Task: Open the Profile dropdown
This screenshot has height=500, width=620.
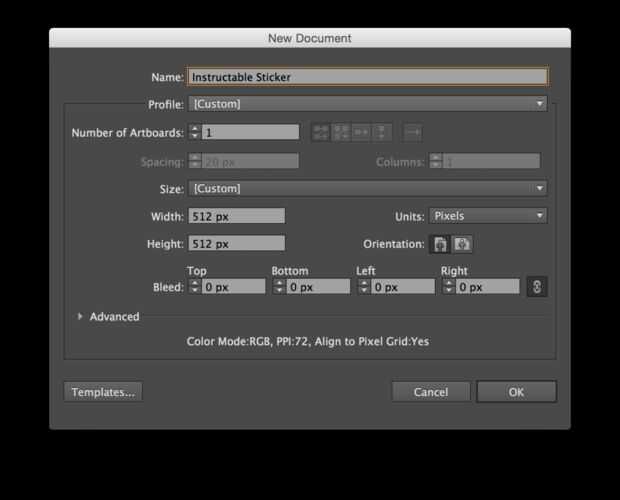Action: 368,104
